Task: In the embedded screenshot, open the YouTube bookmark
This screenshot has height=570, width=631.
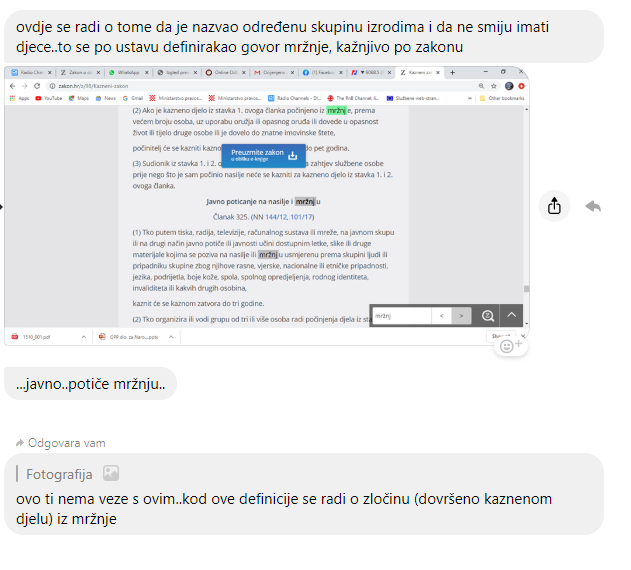Action: (x=49, y=98)
